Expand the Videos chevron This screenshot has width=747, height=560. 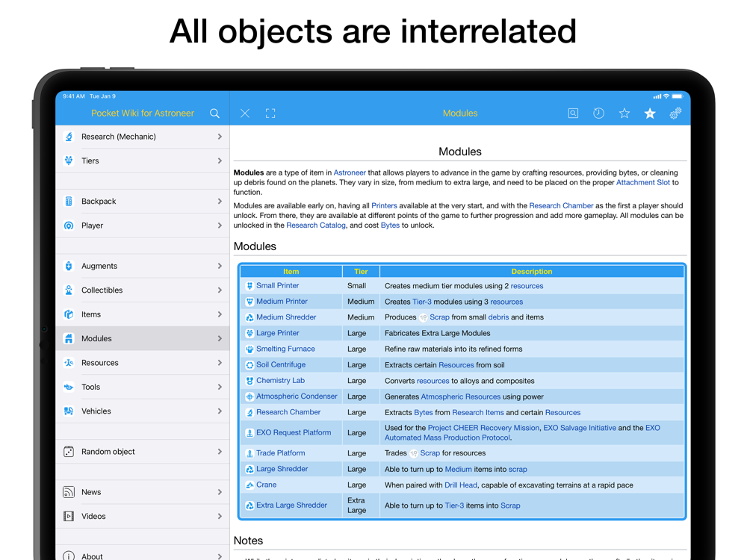coord(220,516)
